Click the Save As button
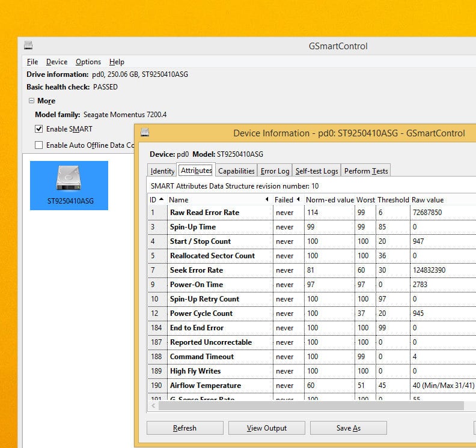Image resolution: width=476 pixels, height=448 pixels. [348, 428]
